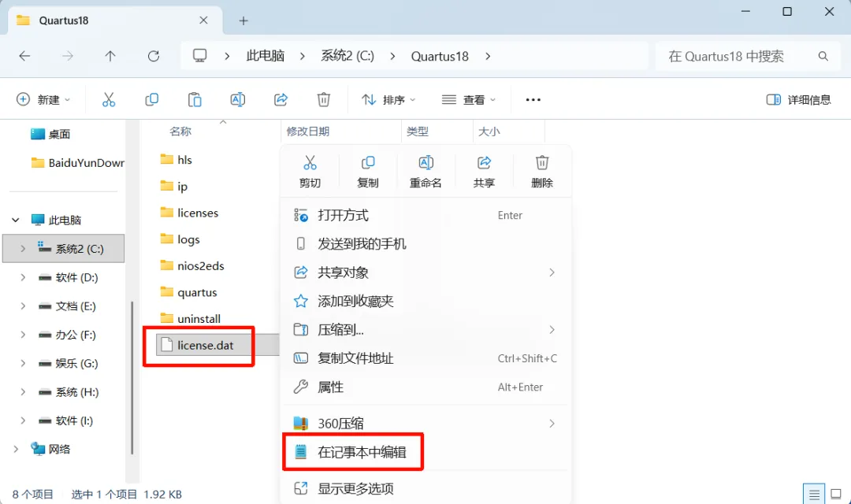
Task: Click 剪切 in the context menu
Action: (x=310, y=171)
